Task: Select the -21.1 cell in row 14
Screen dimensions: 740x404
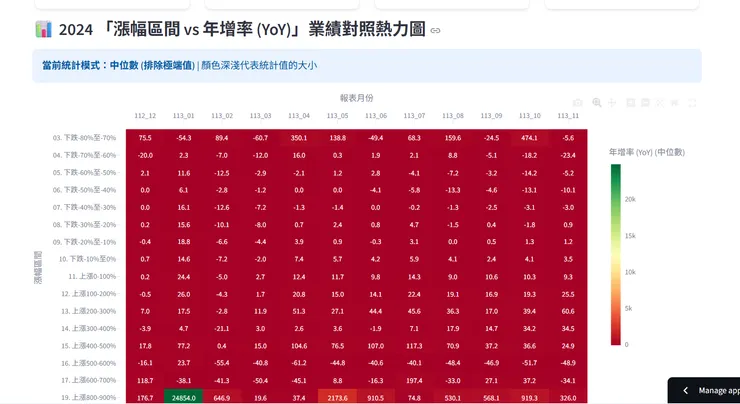Action: [222, 328]
